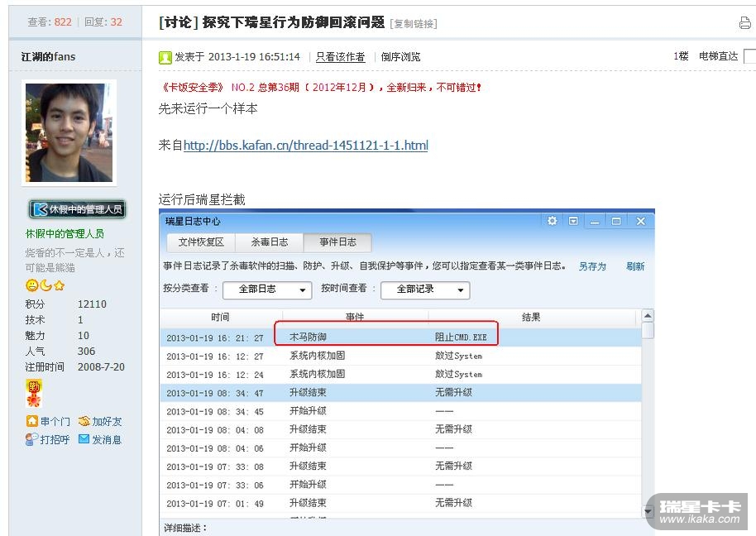Click 休假中的管理人员 green text link
756x536 pixels.
coord(65,234)
